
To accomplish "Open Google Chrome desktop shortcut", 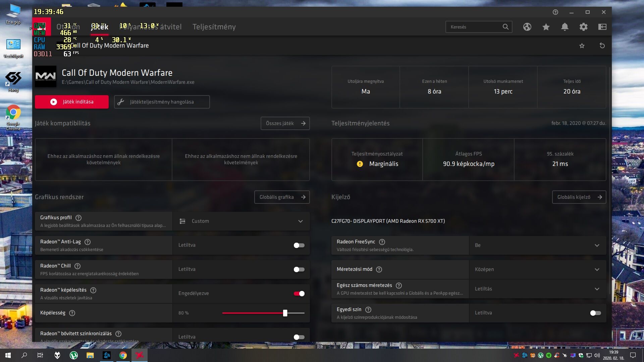I will point(13,117).
